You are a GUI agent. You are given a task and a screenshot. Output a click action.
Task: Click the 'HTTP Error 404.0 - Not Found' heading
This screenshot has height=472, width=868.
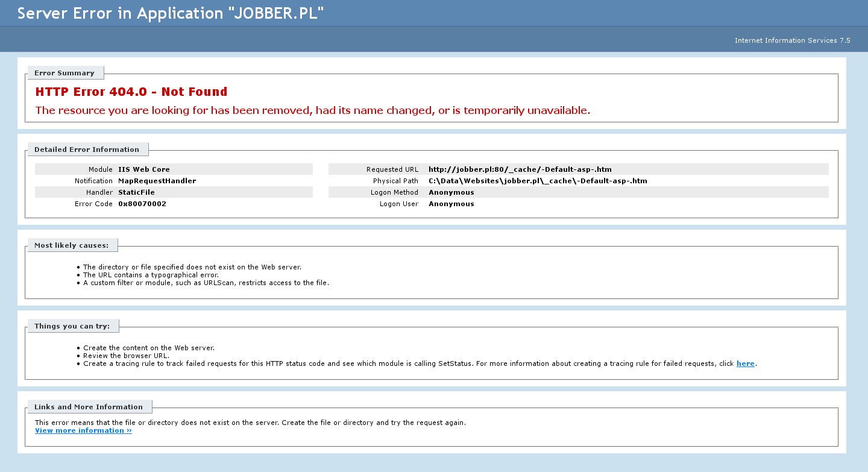pyautogui.click(x=131, y=92)
